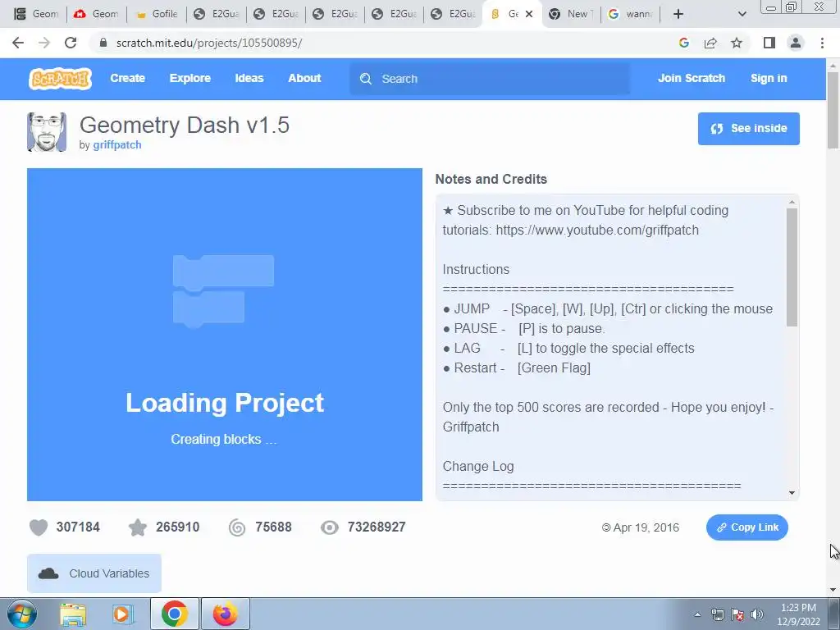
Task: Click the share page icon
Action: coord(710,43)
